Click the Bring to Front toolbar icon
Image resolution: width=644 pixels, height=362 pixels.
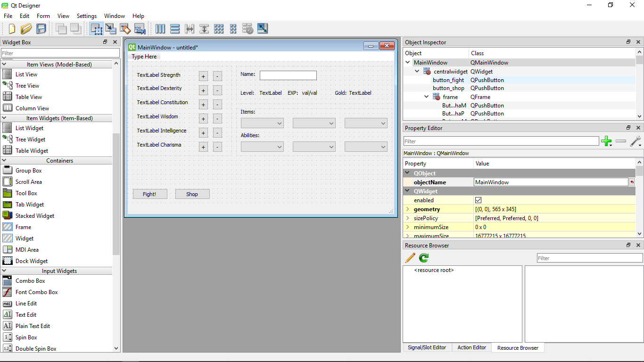[75, 29]
